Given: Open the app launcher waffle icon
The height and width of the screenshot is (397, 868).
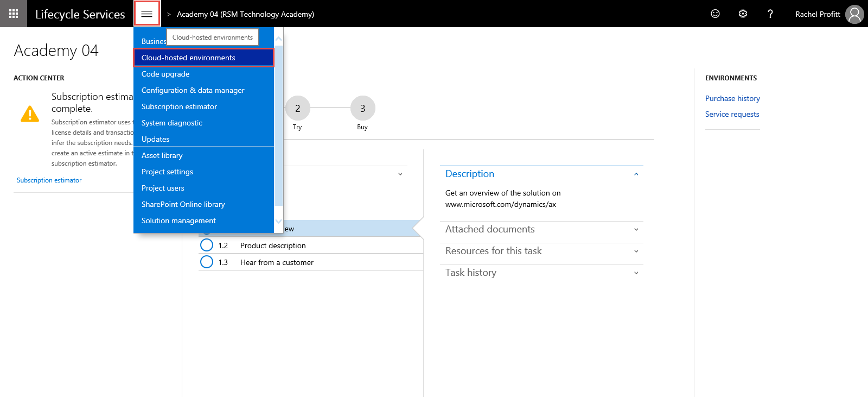Looking at the screenshot, I should coord(14,14).
